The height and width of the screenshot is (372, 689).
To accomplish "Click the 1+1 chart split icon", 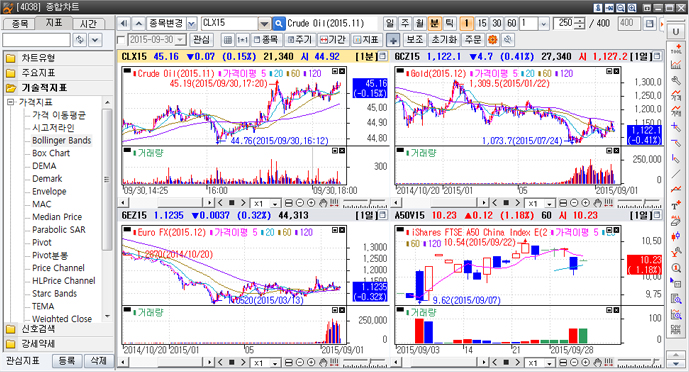I will click(x=242, y=40).
